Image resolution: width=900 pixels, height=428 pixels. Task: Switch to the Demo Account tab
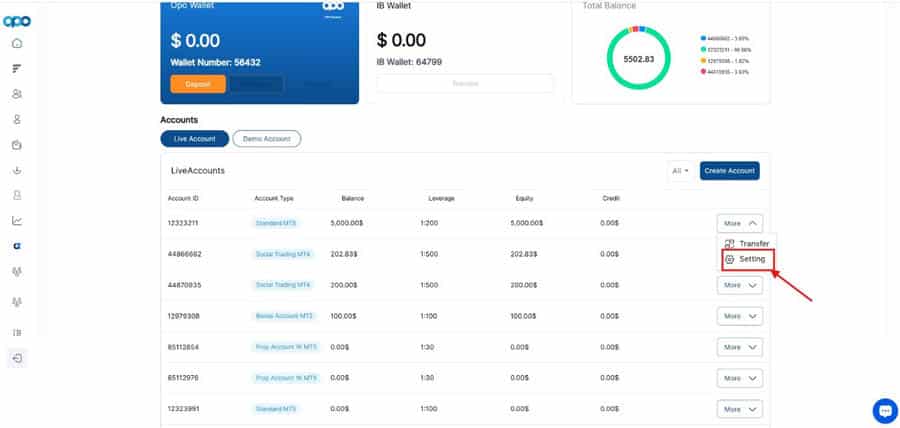coord(266,139)
